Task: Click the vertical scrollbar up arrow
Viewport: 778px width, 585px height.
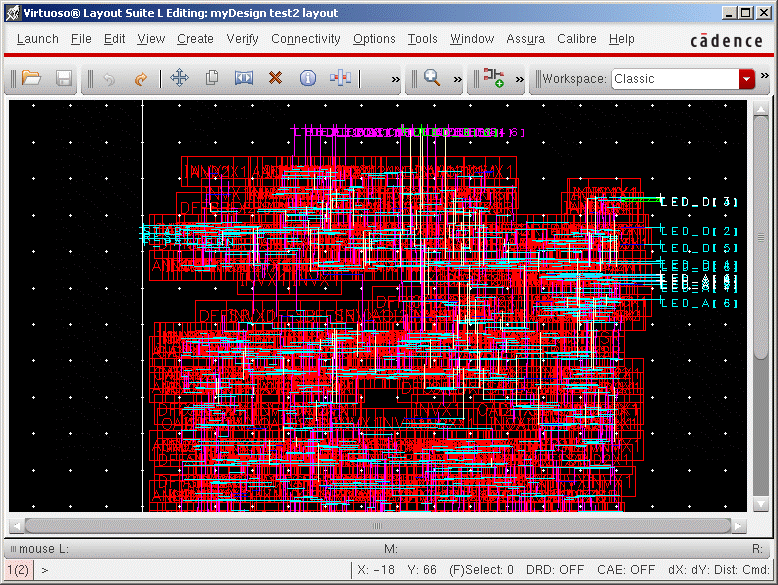Action: [x=761, y=109]
